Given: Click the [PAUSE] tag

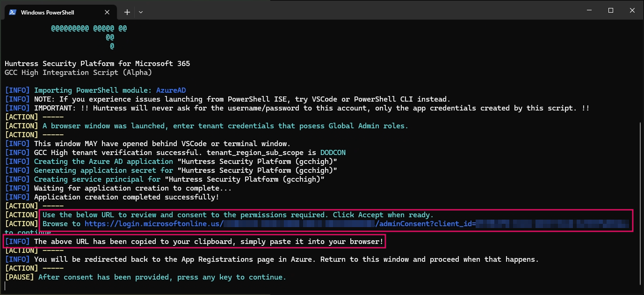Looking at the screenshot, I should 19,277.
